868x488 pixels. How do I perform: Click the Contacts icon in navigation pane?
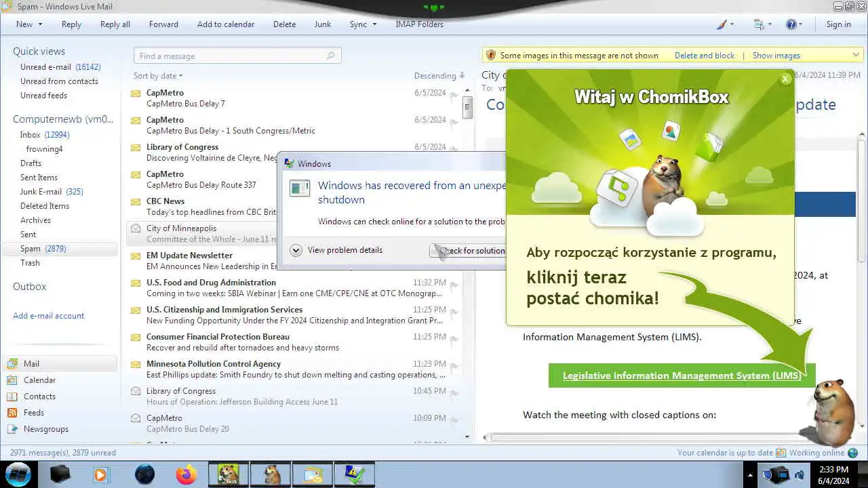[12, 396]
